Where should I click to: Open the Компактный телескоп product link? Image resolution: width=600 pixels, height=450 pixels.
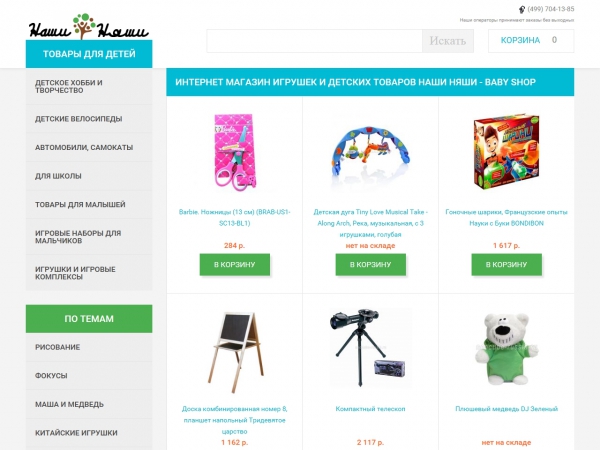(x=370, y=409)
